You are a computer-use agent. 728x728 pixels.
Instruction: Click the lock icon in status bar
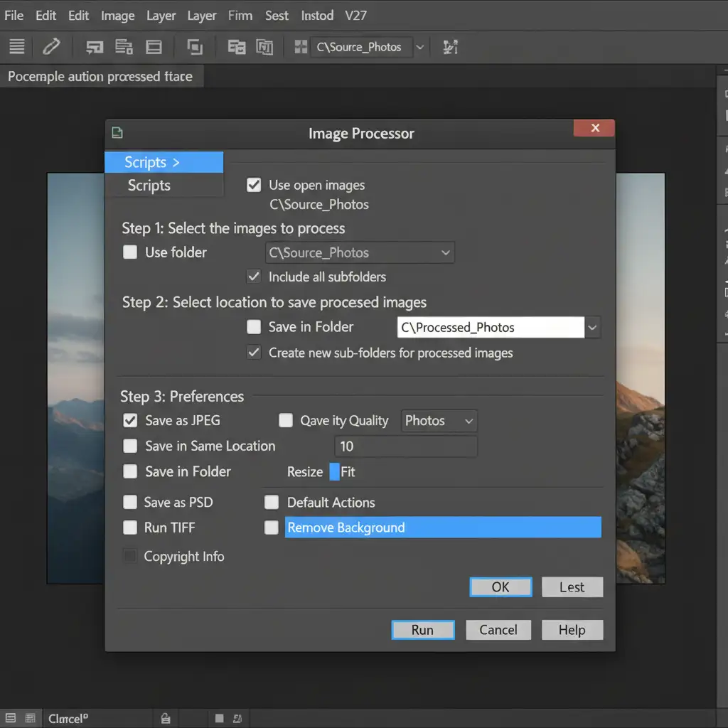click(x=165, y=719)
